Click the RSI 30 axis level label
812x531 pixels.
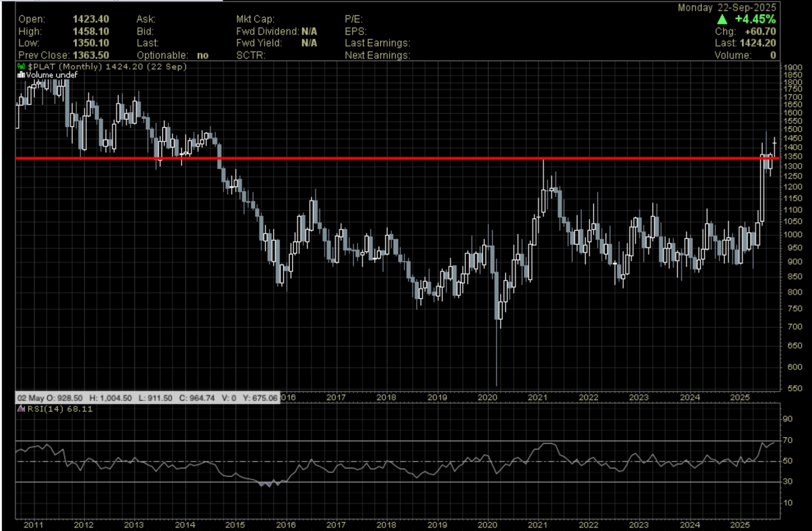788,481
